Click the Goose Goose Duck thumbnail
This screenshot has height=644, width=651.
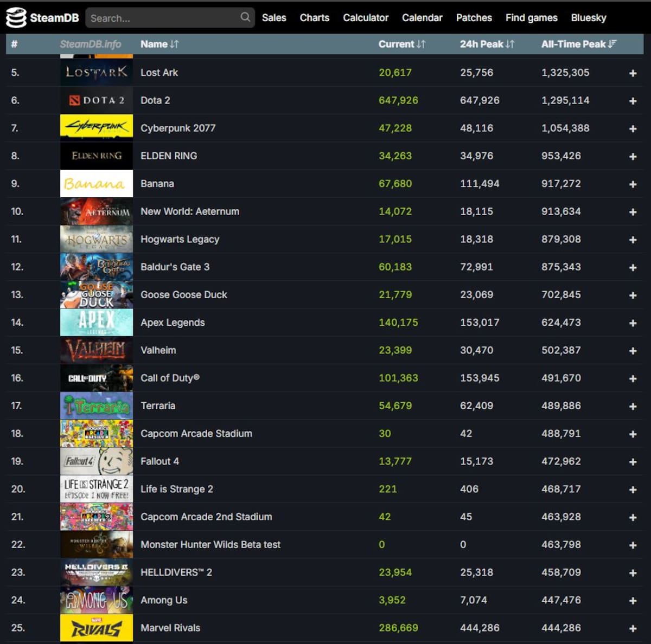(97, 294)
